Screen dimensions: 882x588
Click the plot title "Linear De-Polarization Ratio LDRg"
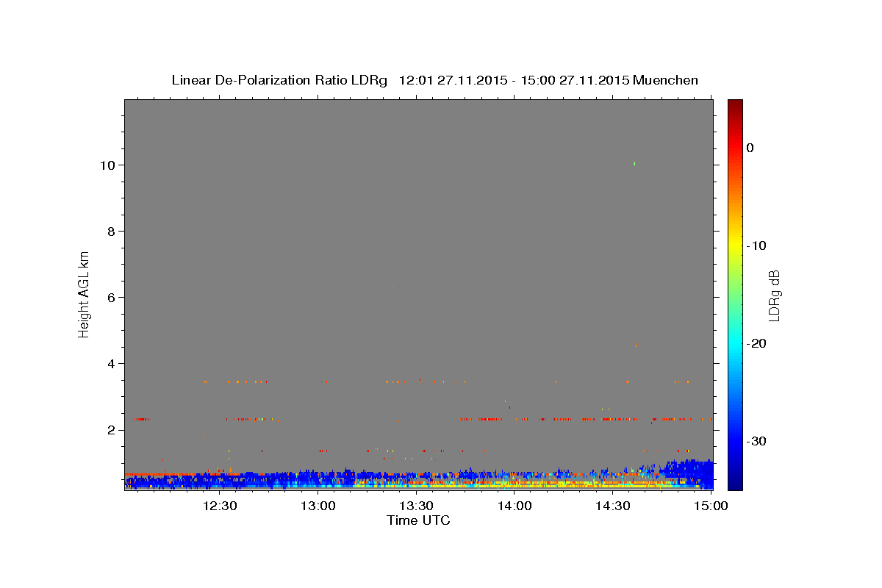click(x=279, y=80)
